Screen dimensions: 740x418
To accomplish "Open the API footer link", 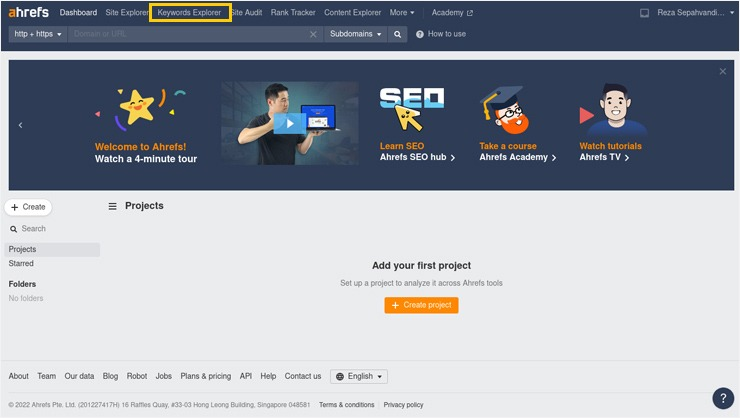I will pos(246,376).
